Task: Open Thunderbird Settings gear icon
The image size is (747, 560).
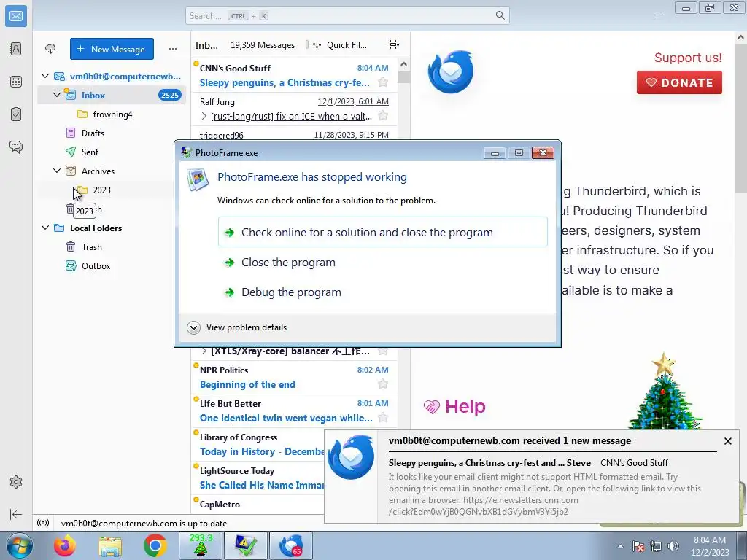Action: click(x=16, y=482)
